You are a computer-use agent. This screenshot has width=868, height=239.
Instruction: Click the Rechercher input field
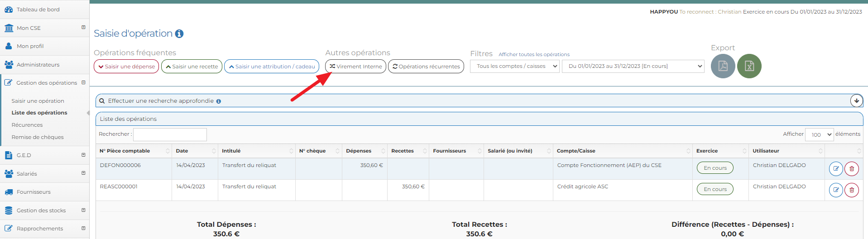pyautogui.click(x=170, y=134)
